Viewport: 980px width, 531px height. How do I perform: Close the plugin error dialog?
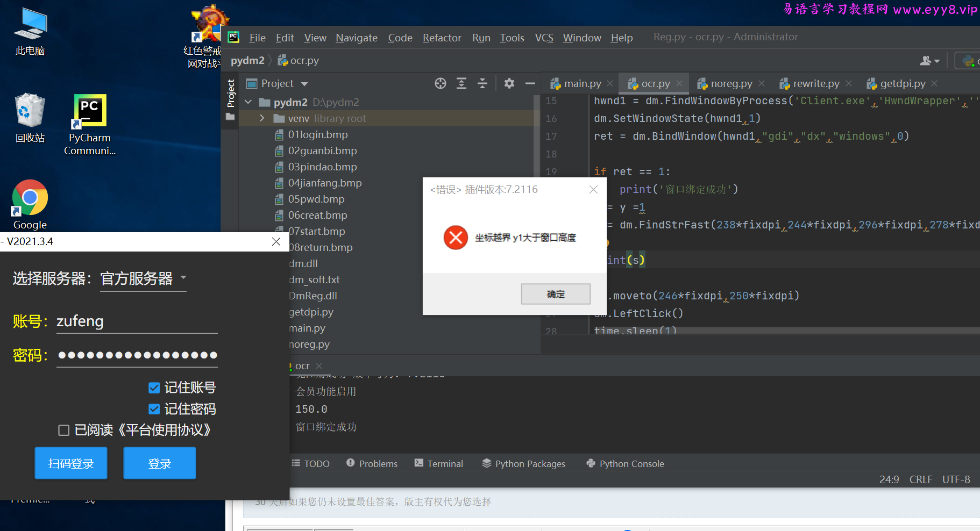pos(593,189)
